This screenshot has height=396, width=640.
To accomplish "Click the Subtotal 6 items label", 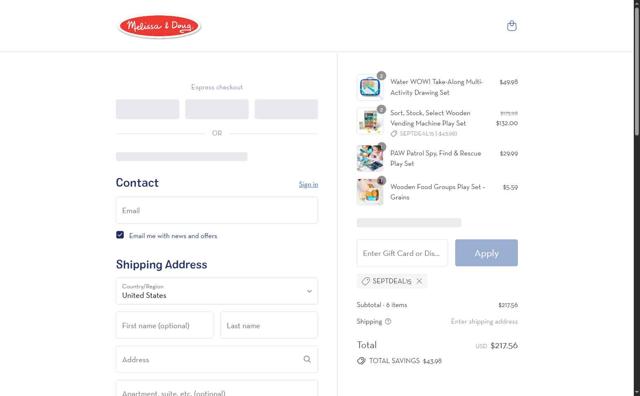I will point(382,305).
